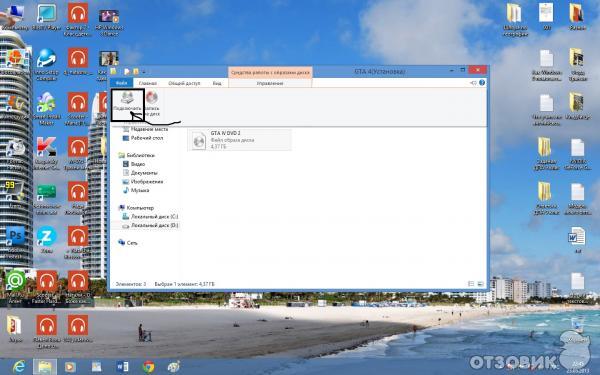This screenshot has height=375, width=600.
Task: Select the GTA IV DVD 2 disc image file
Action: pos(240,140)
